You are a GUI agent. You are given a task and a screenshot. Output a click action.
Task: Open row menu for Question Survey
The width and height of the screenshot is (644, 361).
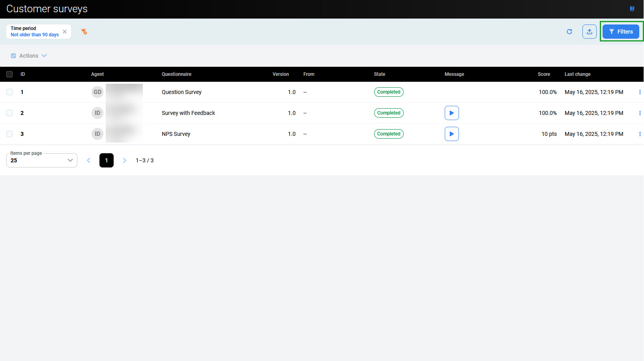pyautogui.click(x=639, y=92)
